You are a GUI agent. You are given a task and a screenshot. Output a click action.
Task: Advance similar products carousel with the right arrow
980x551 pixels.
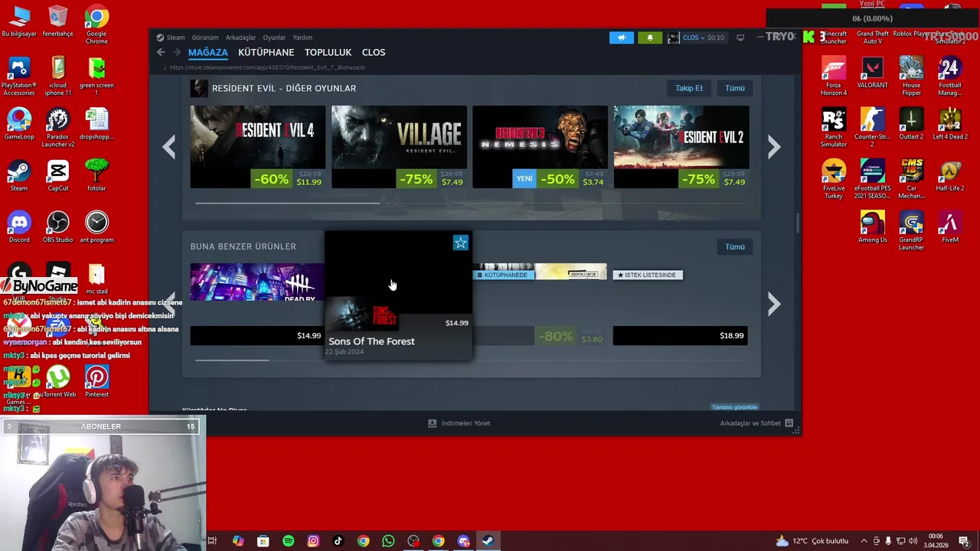click(774, 304)
